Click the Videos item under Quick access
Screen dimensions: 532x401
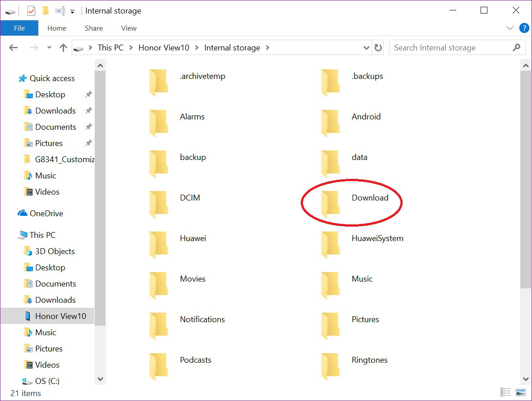click(x=47, y=192)
